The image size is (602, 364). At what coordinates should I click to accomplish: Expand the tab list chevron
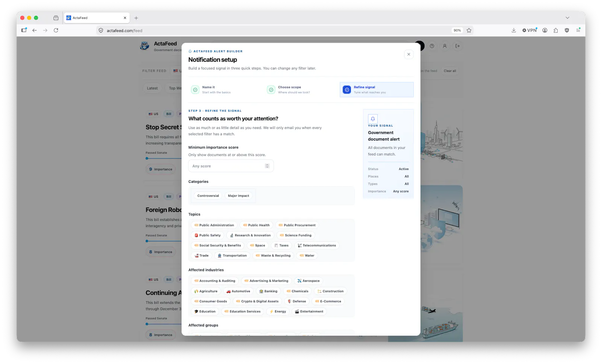[567, 18]
